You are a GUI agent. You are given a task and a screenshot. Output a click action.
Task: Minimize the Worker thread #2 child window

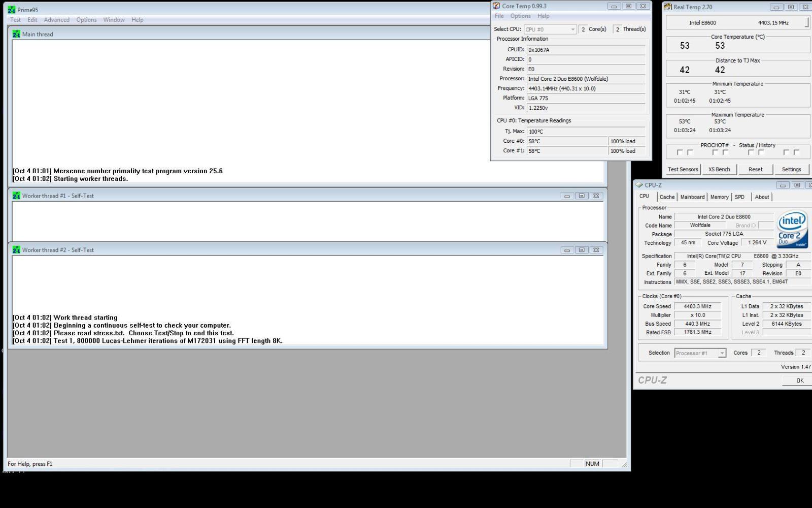coord(567,250)
